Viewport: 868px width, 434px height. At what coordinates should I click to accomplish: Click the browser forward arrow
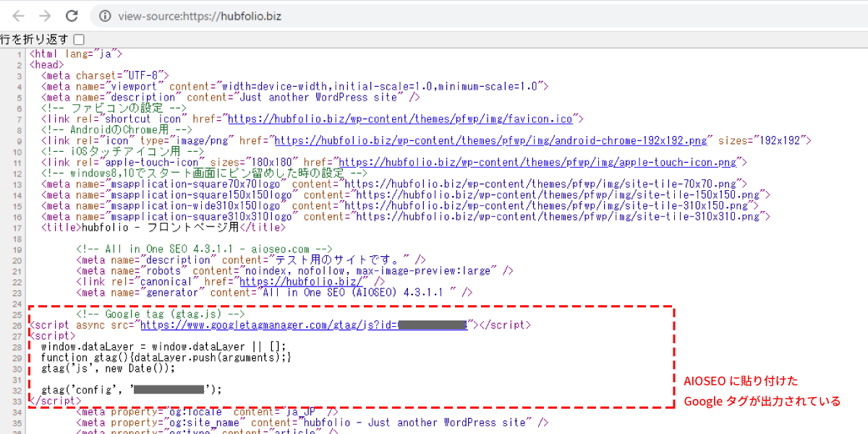45,16
